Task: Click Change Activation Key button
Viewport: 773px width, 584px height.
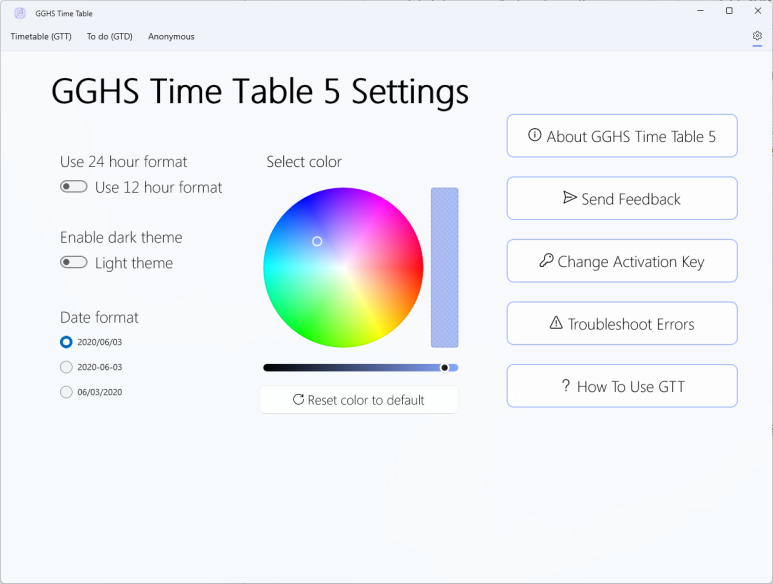Action: pos(622,261)
